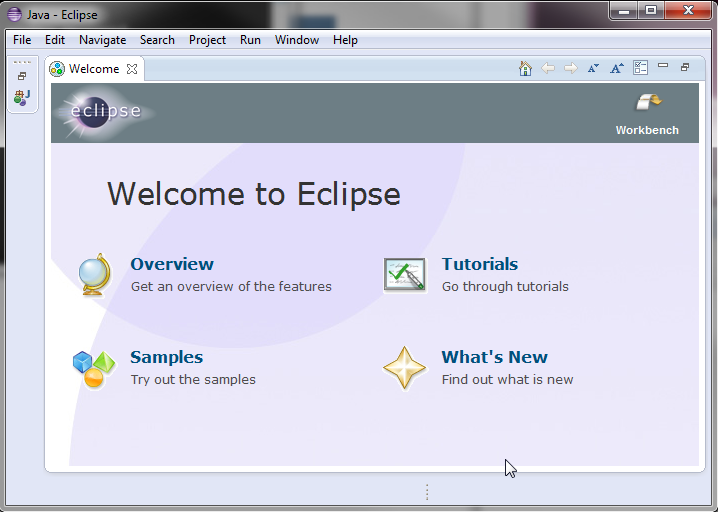Open the Customize Page icon

[640, 68]
